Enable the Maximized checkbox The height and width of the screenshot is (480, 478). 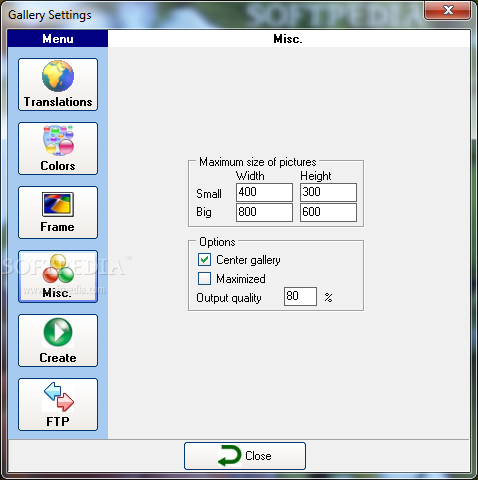click(204, 278)
